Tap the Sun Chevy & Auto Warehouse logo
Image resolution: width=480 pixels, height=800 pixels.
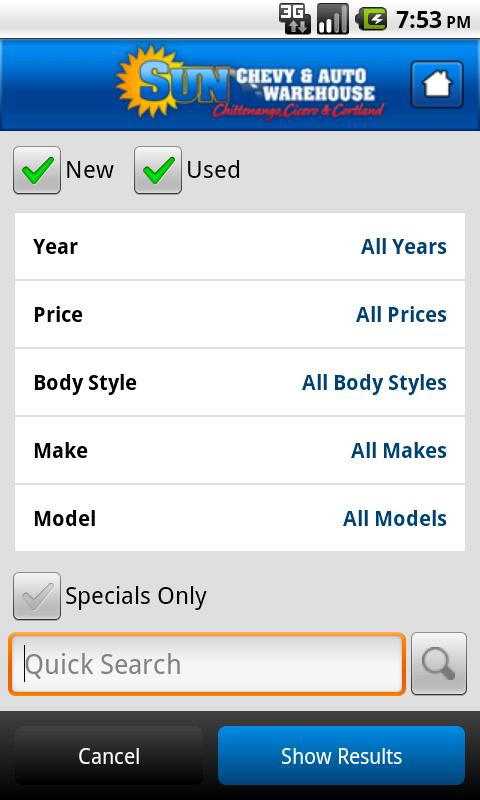click(250, 83)
